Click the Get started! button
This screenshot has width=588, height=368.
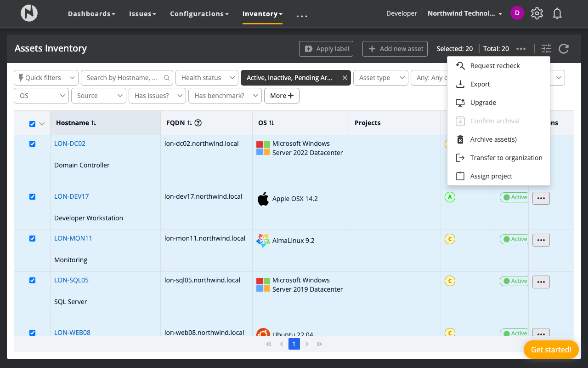click(x=551, y=350)
